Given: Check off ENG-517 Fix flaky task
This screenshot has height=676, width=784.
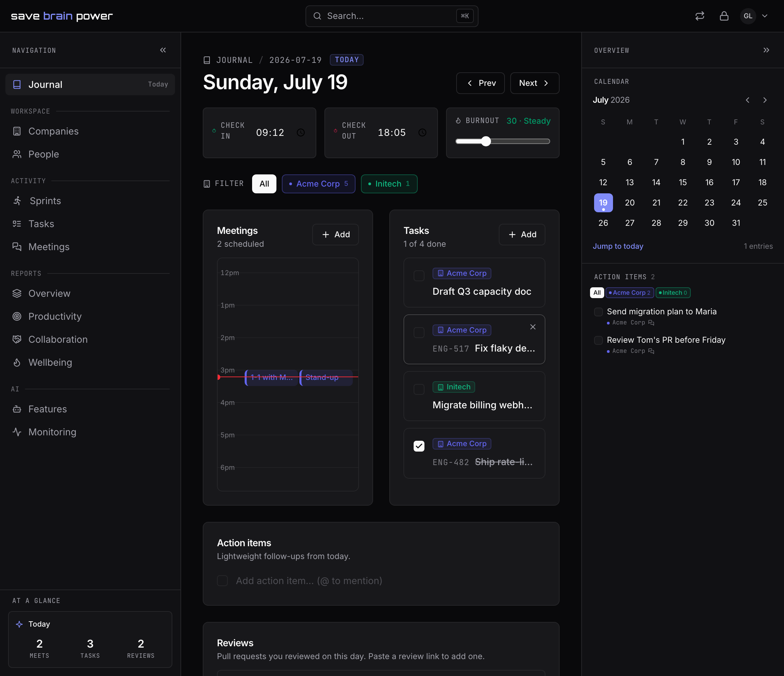Looking at the screenshot, I should (419, 332).
